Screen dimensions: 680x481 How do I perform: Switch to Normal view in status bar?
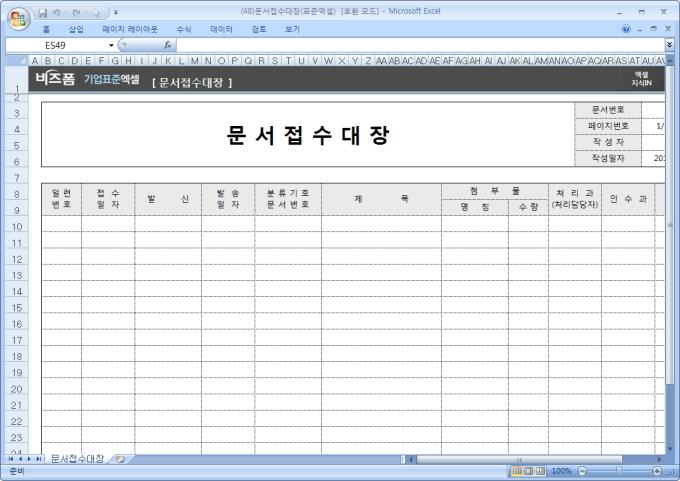517,471
